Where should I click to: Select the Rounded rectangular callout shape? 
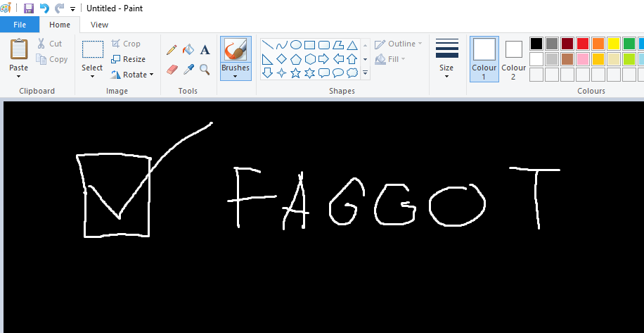[x=324, y=73]
